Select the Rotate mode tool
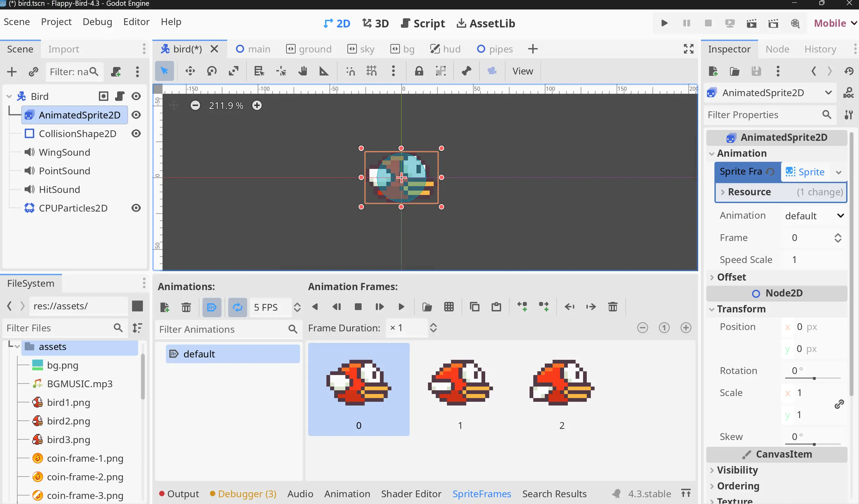The width and height of the screenshot is (859, 504). point(212,71)
